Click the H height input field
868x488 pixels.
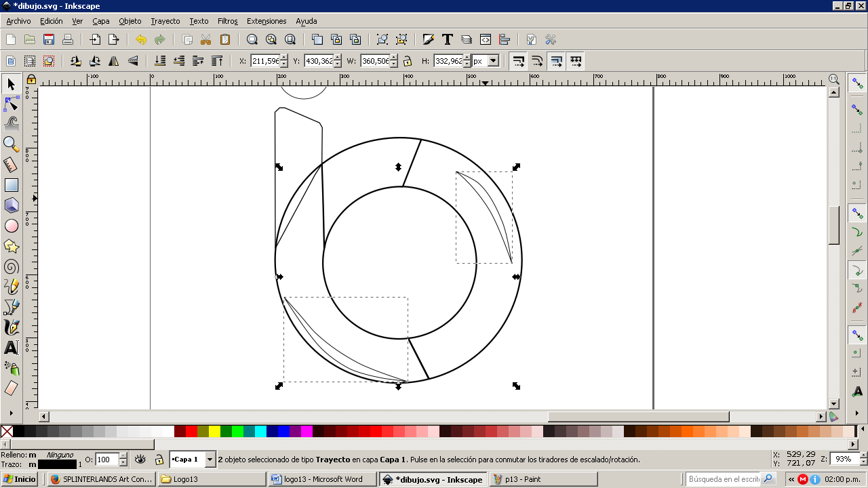[448, 61]
